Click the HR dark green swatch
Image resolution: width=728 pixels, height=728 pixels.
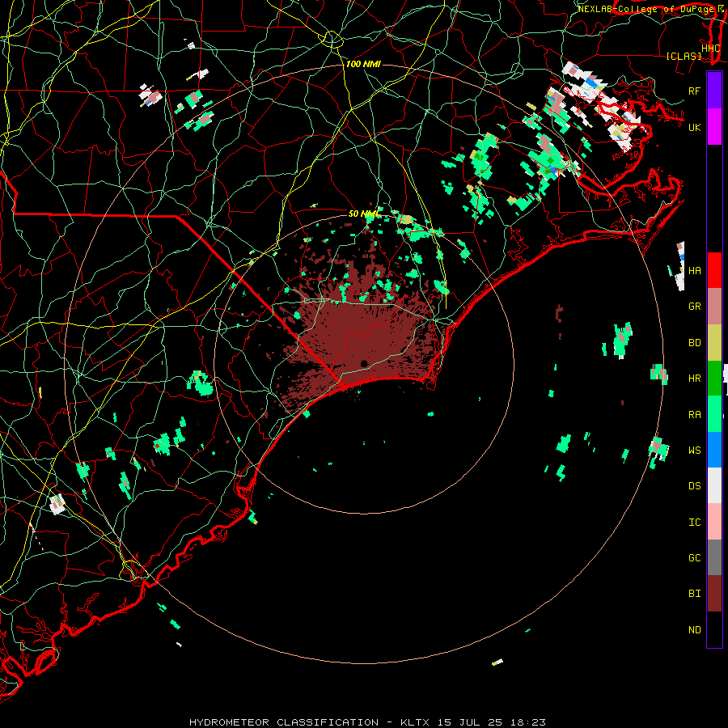(714, 378)
